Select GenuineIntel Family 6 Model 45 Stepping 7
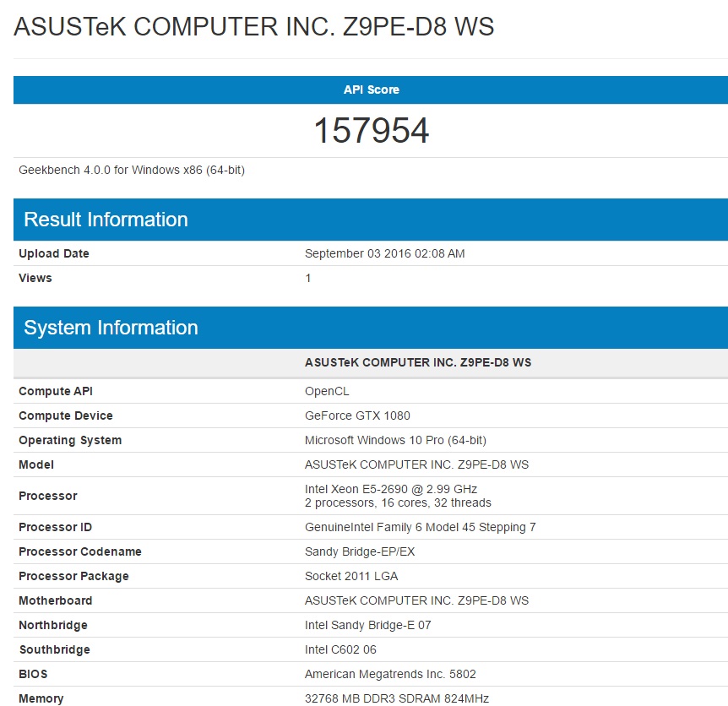 pos(421,527)
